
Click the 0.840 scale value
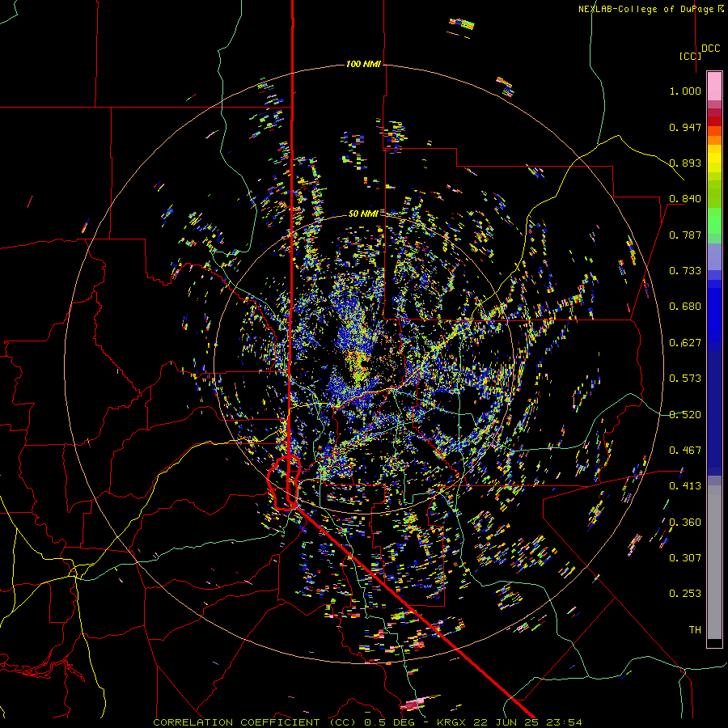click(685, 199)
